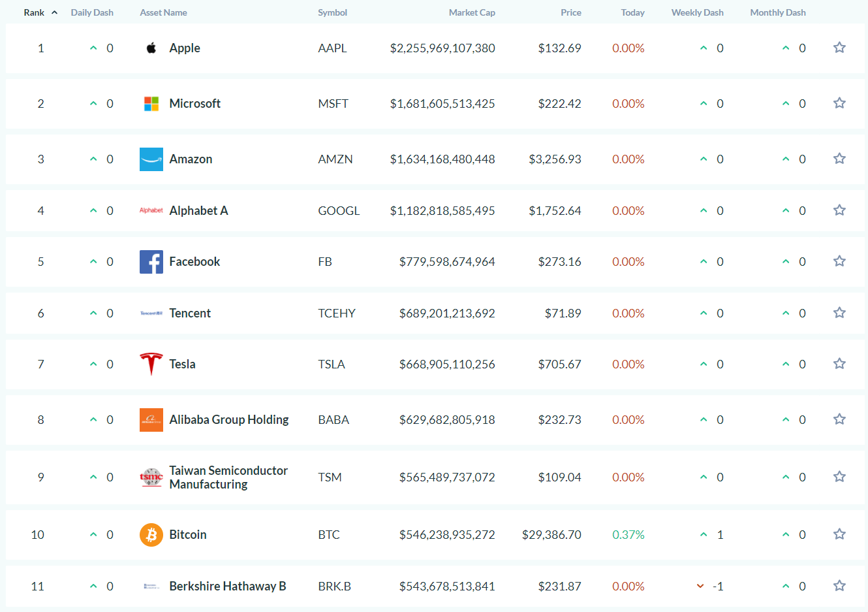This screenshot has height=612, width=868.
Task: Click the Apple logo icon
Action: tap(151, 48)
